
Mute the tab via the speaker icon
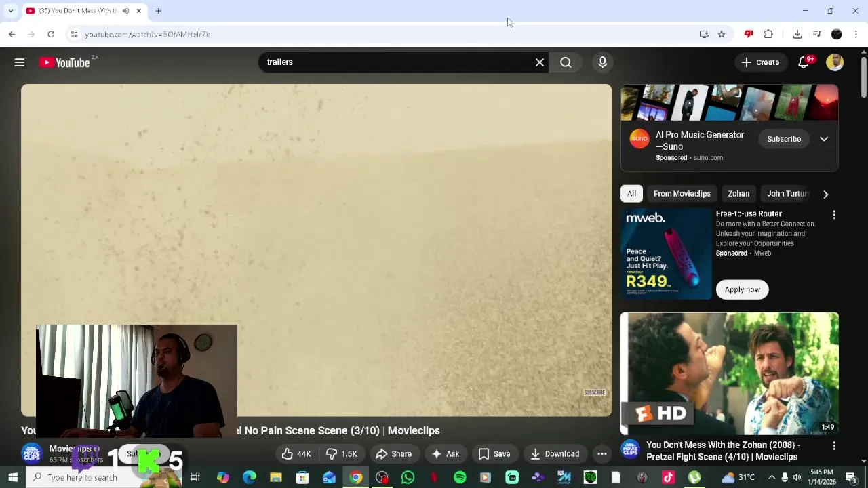click(125, 11)
